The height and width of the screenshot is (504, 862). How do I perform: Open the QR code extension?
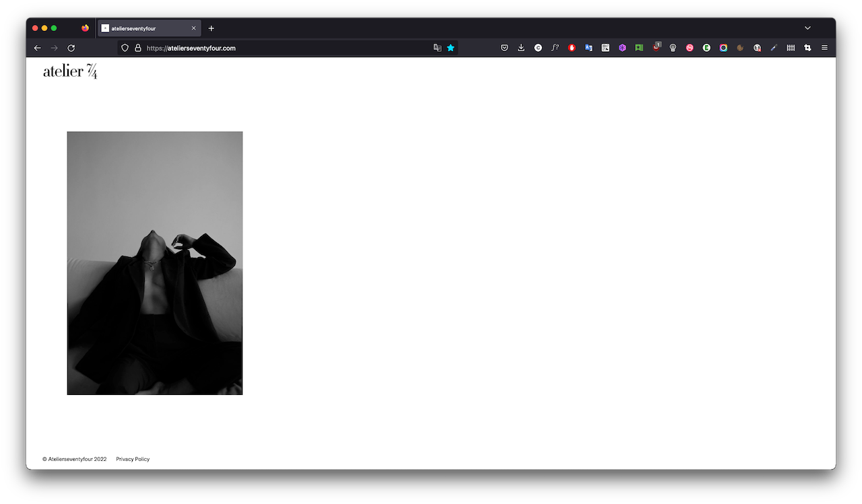click(x=605, y=48)
